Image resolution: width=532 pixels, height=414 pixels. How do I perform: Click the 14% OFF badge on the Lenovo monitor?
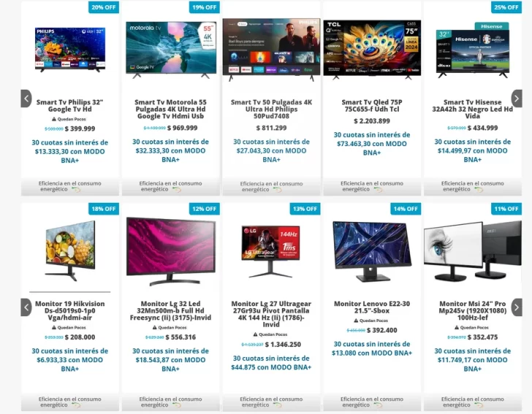[x=406, y=209]
